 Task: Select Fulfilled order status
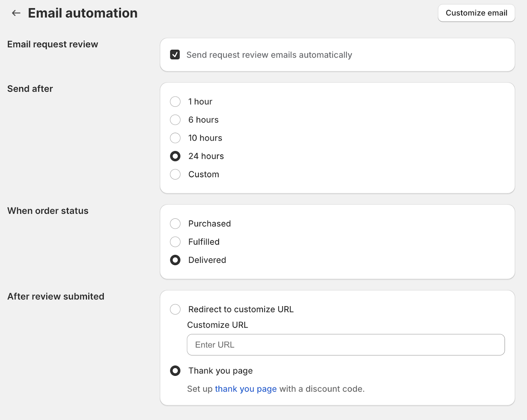(175, 242)
